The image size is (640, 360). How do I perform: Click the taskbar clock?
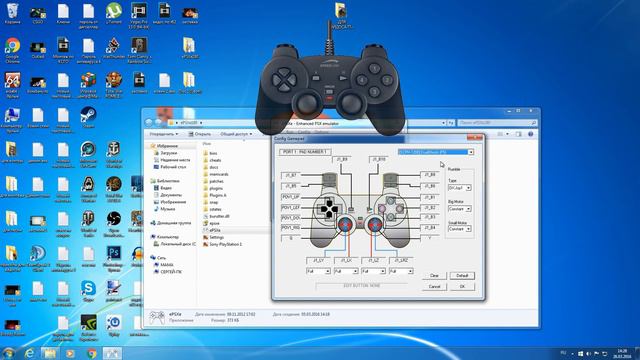[622, 353]
